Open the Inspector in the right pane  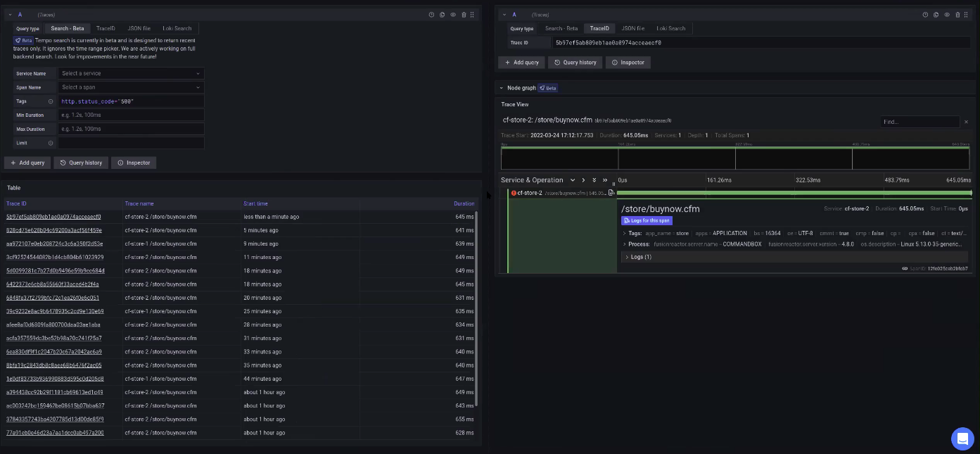pos(628,63)
